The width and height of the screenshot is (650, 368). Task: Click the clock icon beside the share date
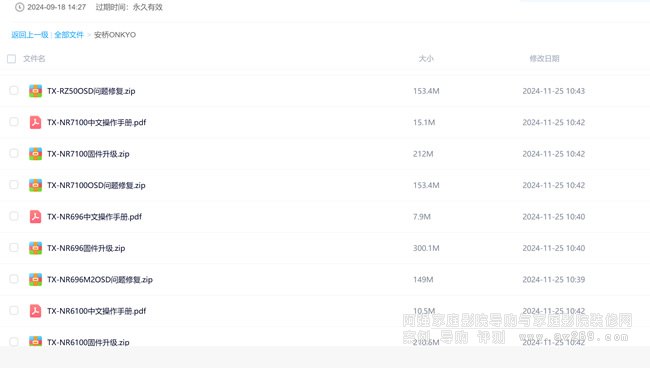pyautogui.click(x=19, y=7)
